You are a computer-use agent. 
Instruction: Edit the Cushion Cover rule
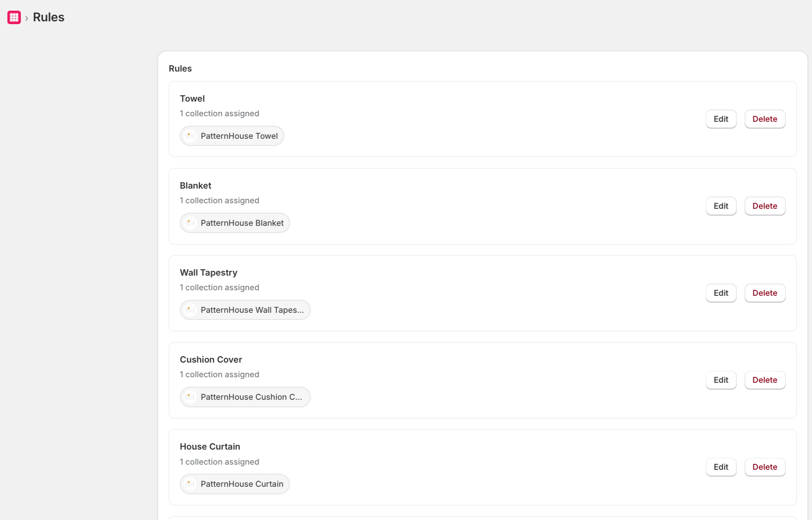coord(721,380)
